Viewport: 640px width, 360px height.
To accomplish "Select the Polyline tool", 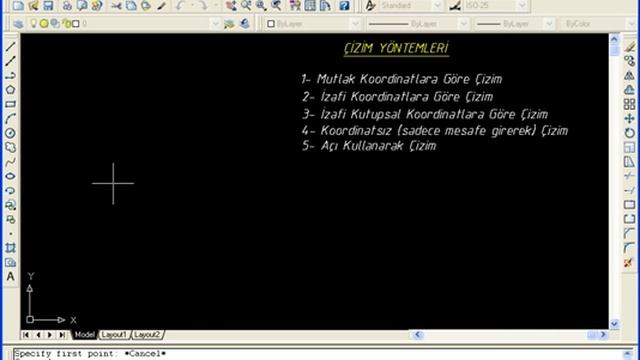I will [x=10, y=76].
